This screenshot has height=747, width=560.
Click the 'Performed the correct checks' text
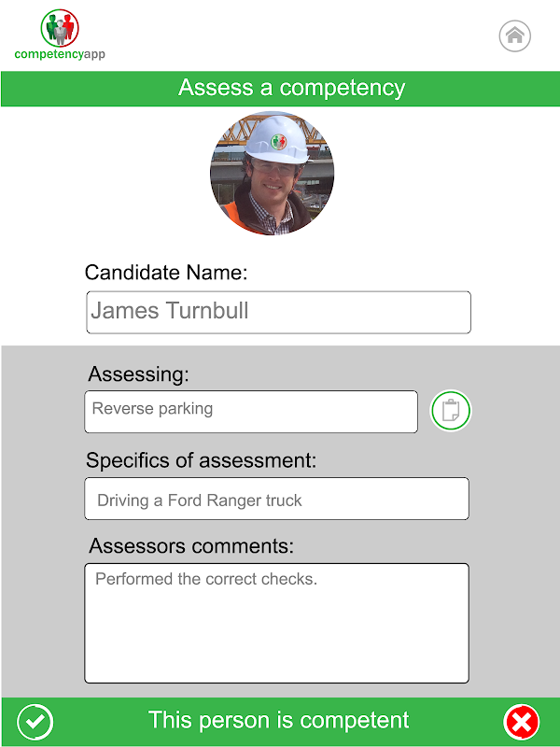tap(206, 579)
